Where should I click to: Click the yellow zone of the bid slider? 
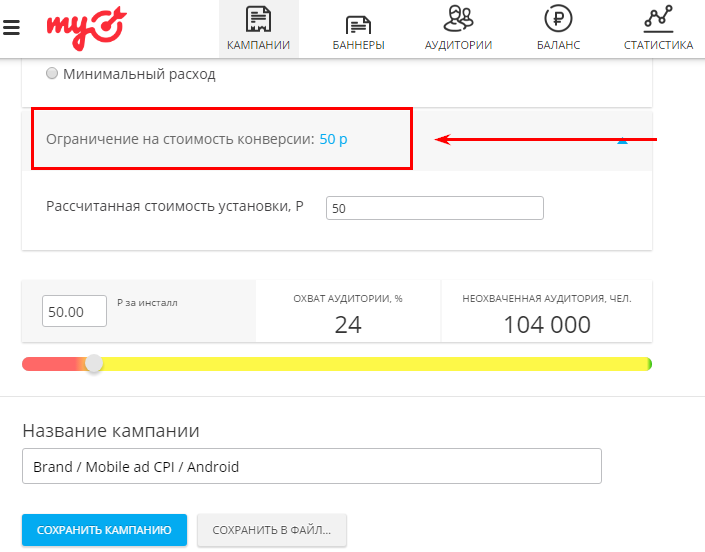point(375,364)
